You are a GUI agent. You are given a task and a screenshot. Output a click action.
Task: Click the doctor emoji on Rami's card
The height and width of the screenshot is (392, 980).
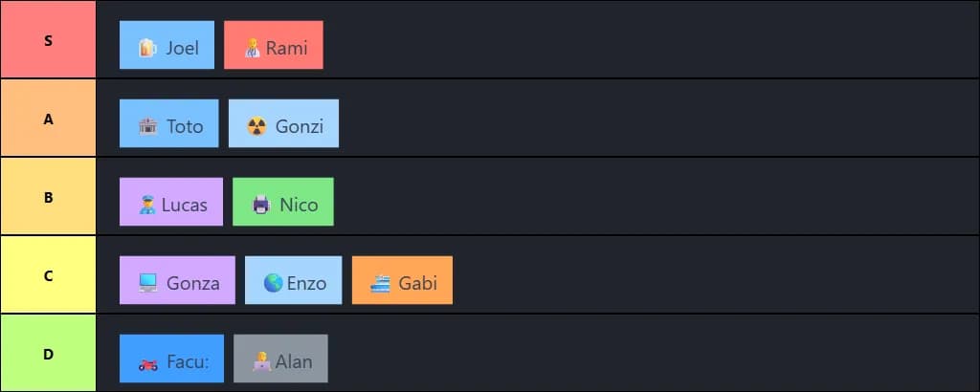252,48
